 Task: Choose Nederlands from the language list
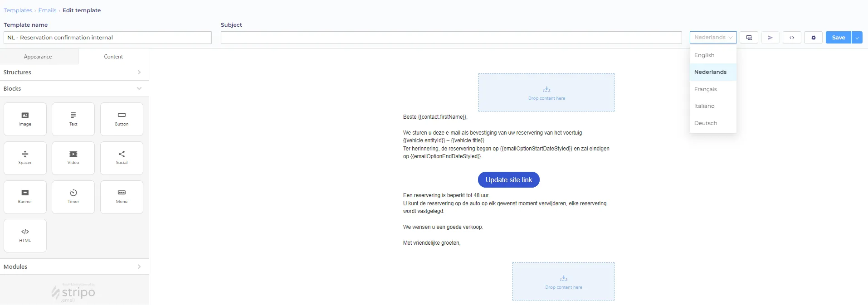coord(713,72)
